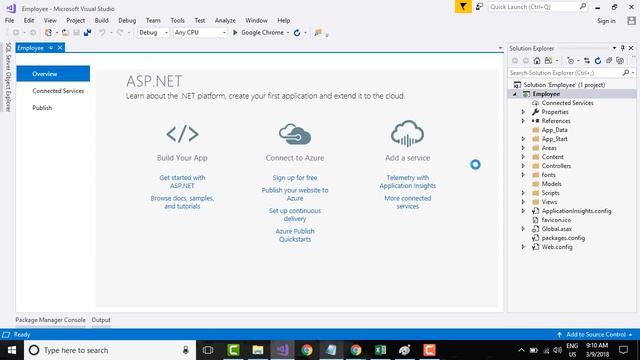The image size is (640, 360).
Task: Expand Web.config node
Action: [x=523, y=247]
